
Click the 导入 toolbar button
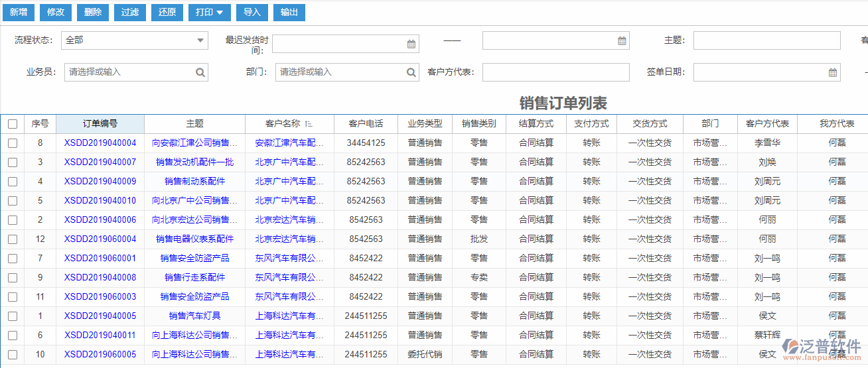252,13
